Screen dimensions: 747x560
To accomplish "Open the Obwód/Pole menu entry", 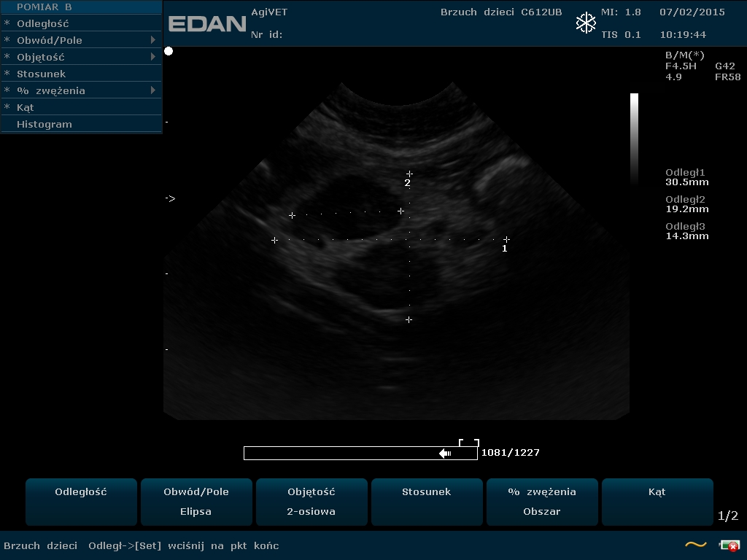I will tap(82, 40).
